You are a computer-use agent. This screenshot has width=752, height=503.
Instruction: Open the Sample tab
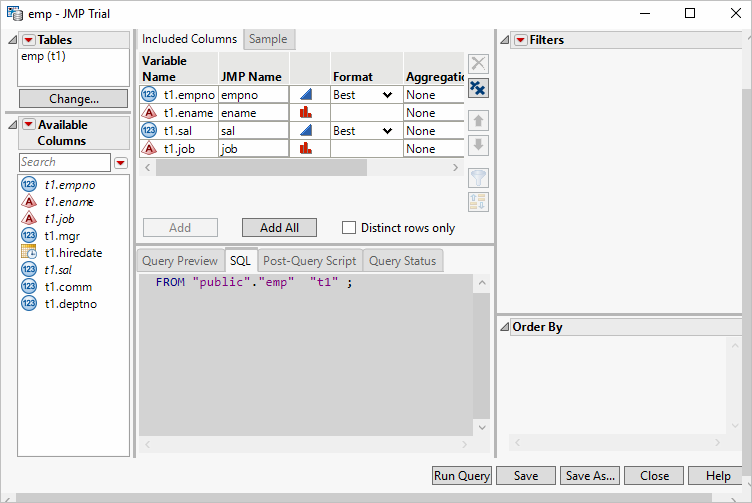point(268,39)
